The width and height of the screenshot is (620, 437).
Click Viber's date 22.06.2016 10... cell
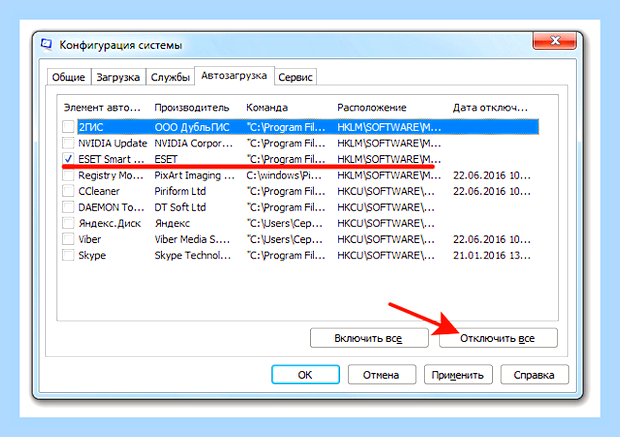pos(492,240)
